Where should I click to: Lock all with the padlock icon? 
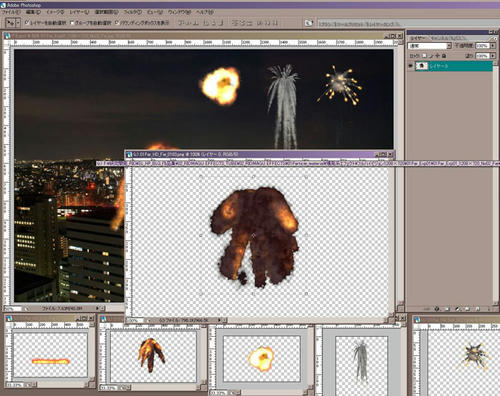coord(444,56)
